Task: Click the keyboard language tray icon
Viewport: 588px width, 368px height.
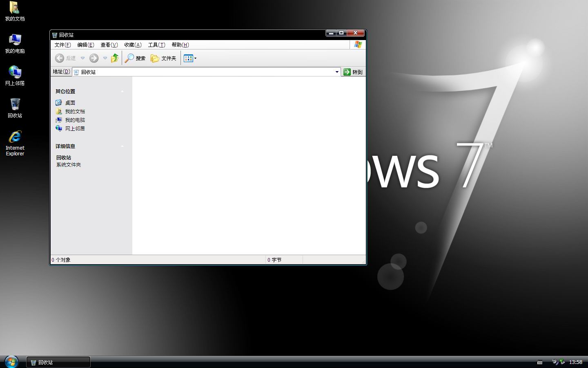Action: tap(540, 362)
